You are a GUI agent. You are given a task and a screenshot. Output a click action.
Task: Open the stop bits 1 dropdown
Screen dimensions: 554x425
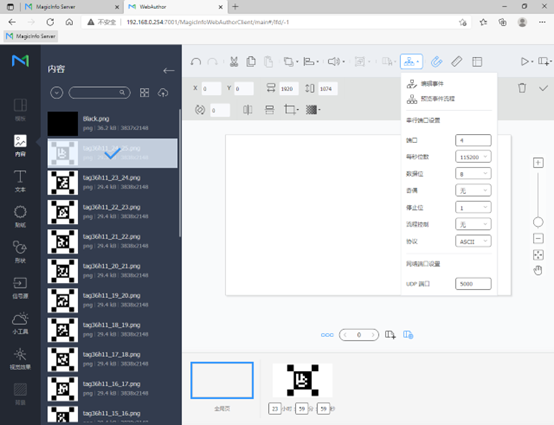click(x=473, y=207)
